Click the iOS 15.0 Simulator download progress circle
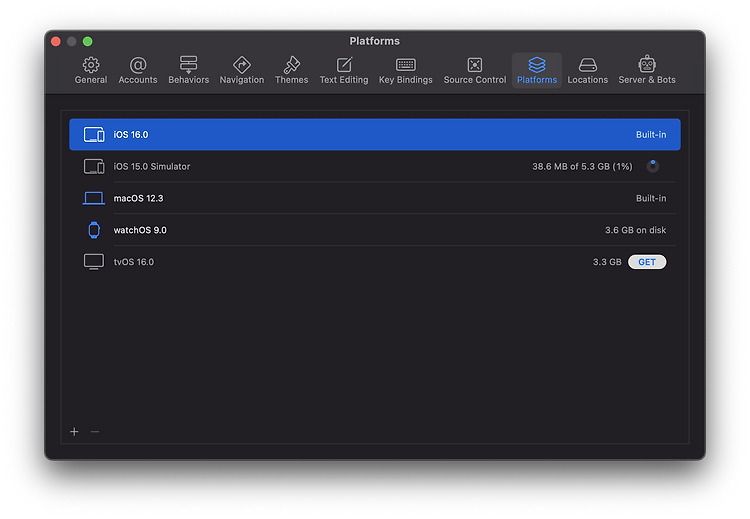The image size is (750, 519). pyautogui.click(x=652, y=166)
